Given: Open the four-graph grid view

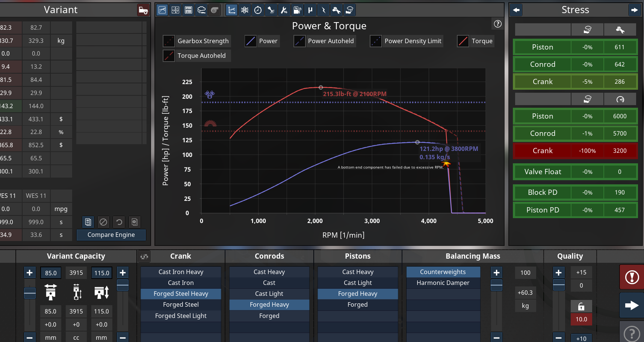Looking at the screenshot, I should pos(175,10).
